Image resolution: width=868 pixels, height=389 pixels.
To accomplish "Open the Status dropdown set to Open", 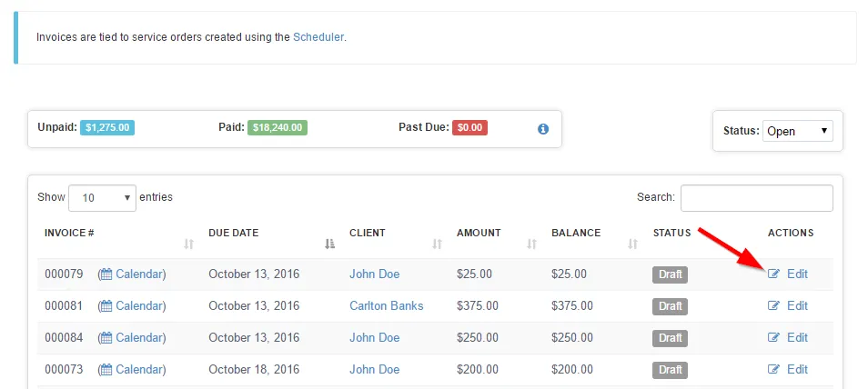I will click(798, 131).
